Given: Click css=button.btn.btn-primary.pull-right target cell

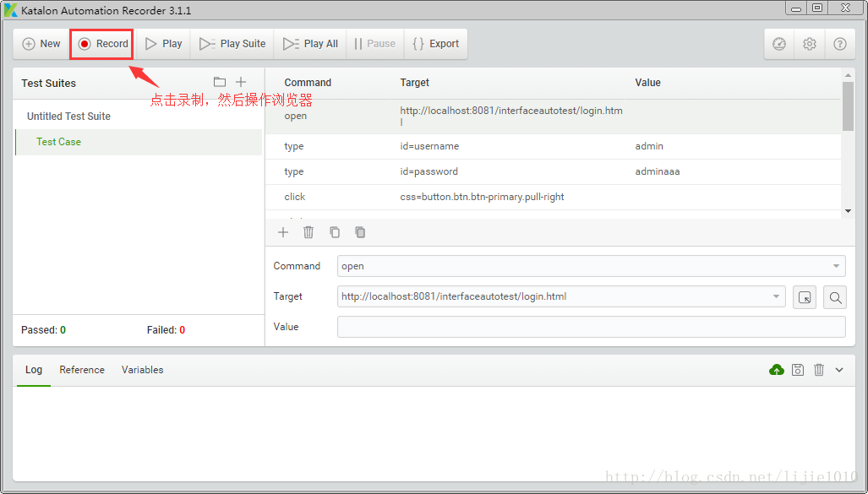Looking at the screenshot, I should (x=482, y=197).
